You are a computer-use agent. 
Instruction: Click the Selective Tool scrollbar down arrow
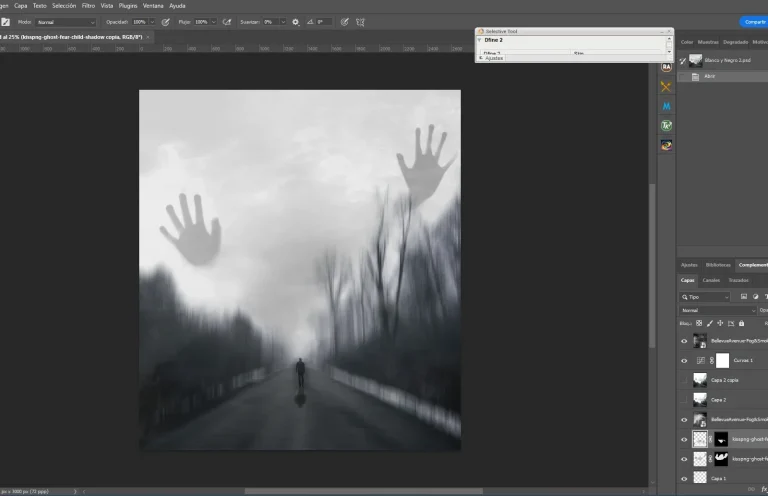[x=669, y=52]
